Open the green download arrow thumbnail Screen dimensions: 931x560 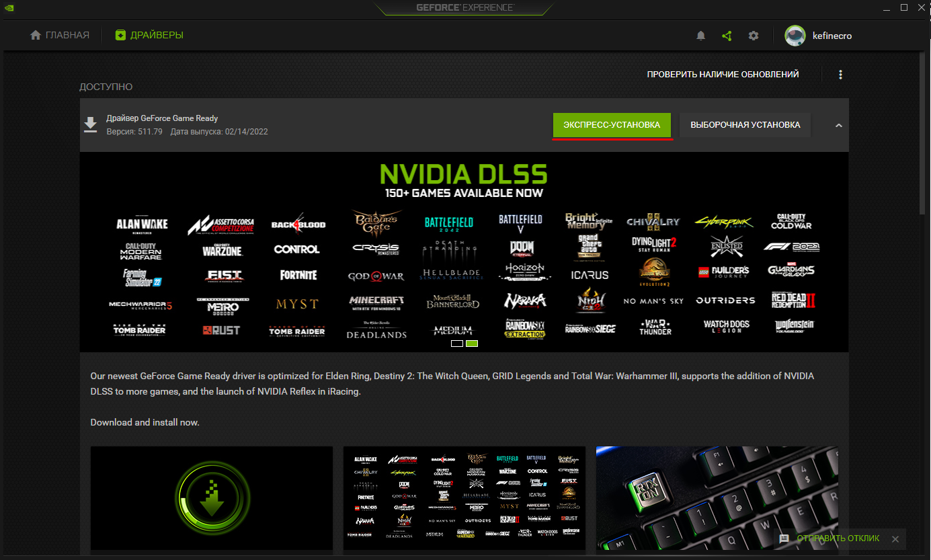pos(212,498)
